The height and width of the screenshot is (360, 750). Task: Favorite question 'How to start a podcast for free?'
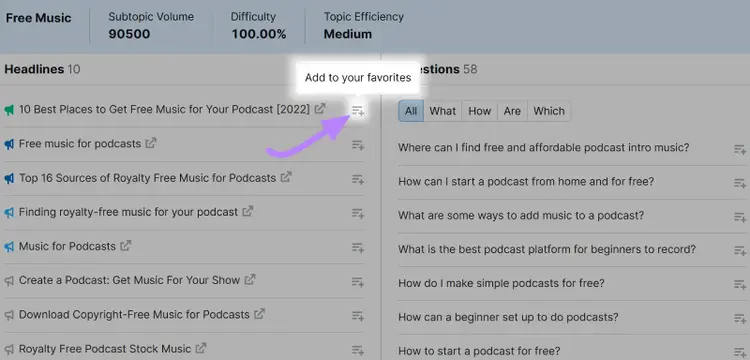click(740, 352)
